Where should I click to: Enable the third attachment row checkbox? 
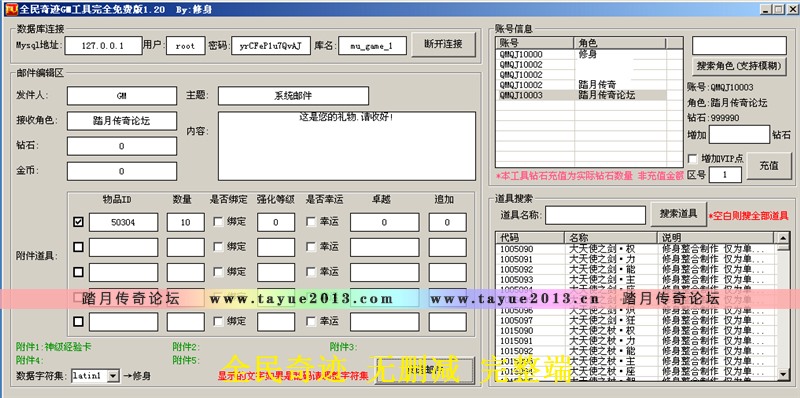tap(78, 272)
